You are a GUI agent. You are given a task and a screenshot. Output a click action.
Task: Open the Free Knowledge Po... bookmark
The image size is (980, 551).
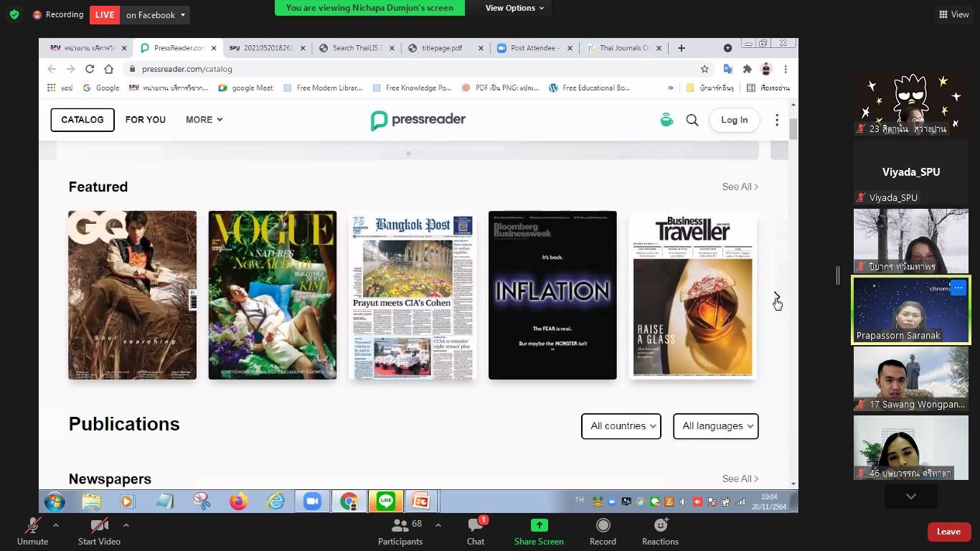413,88
